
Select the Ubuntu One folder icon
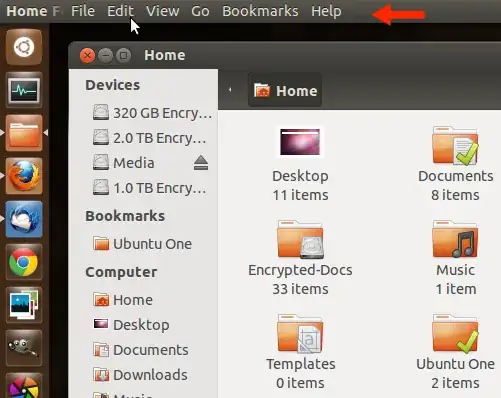point(455,333)
